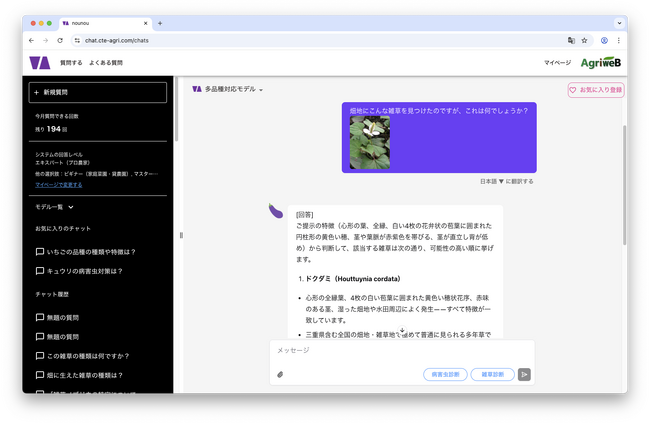Open マイページ in the top header
The image size is (650, 423).
coord(557,63)
